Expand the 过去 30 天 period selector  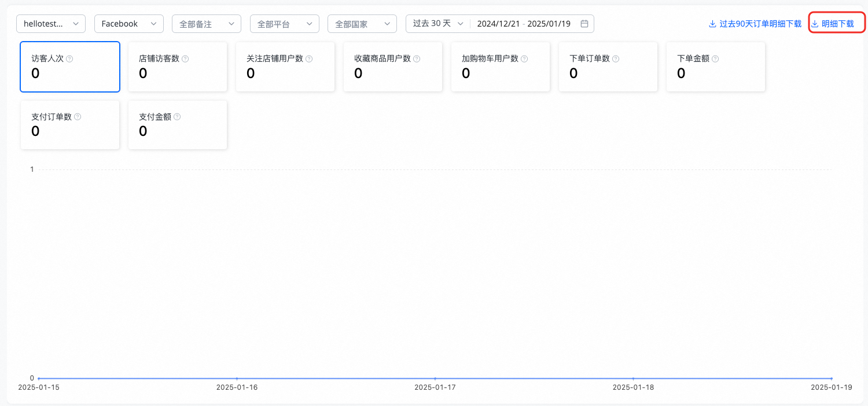[437, 24]
